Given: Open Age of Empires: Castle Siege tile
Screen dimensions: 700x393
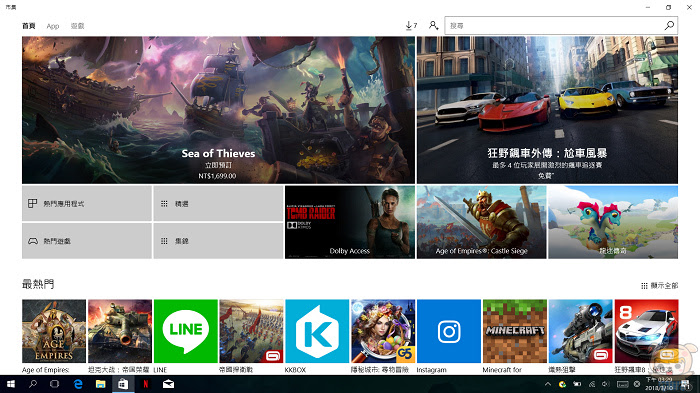Looking at the screenshot, I should [x=481, y=222].
